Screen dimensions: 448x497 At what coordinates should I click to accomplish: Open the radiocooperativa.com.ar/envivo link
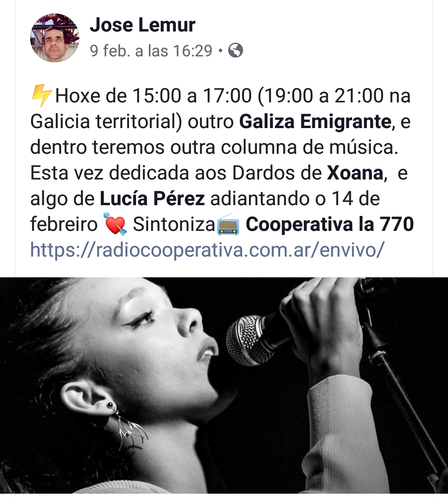[207, 250]
